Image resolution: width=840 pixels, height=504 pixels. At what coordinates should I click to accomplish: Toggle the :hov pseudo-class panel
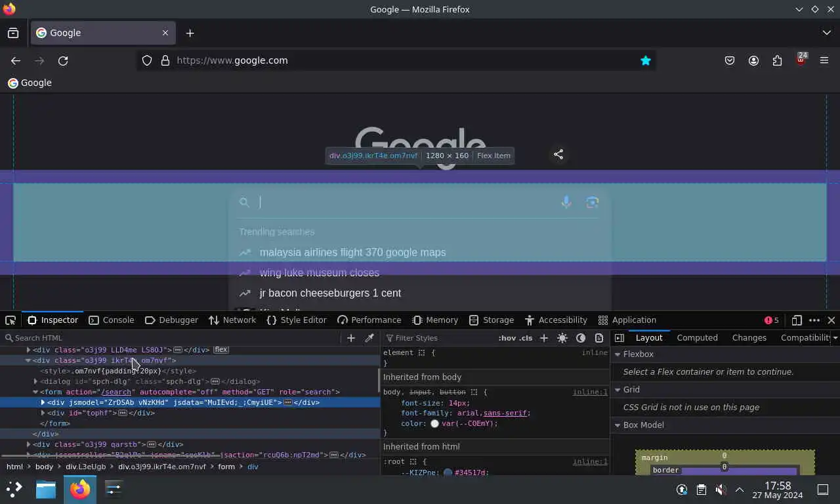[x=507, y=338]
